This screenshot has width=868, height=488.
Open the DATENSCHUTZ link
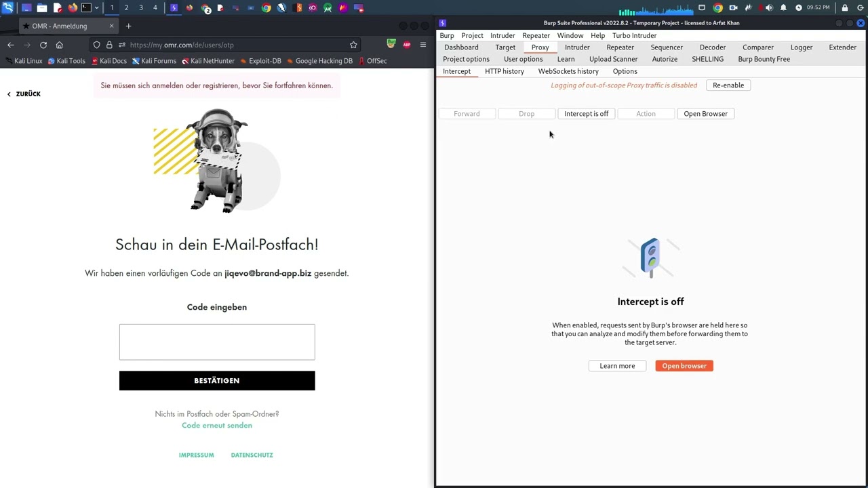(252, 455)
